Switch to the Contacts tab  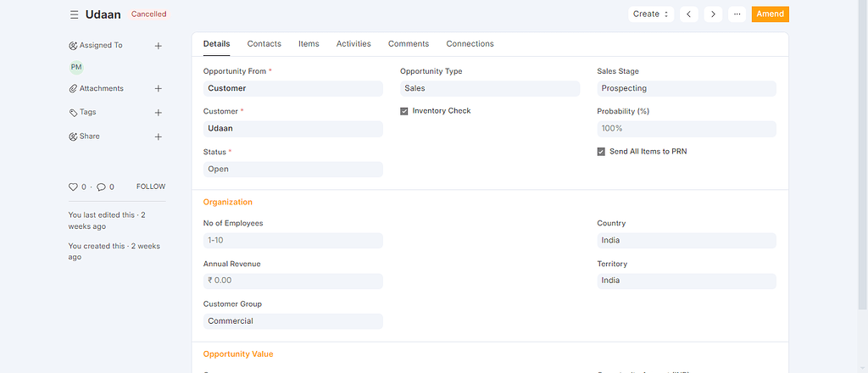click(x=264, y=44)
